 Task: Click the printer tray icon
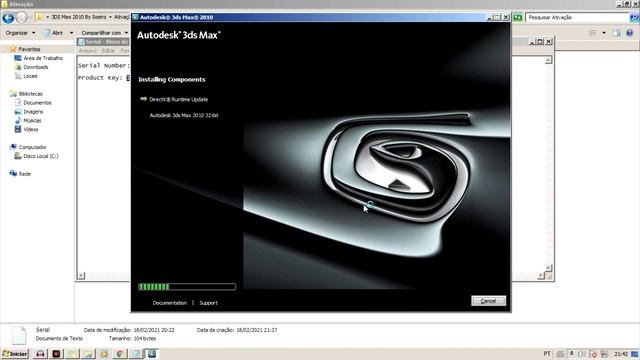point(604,354)
